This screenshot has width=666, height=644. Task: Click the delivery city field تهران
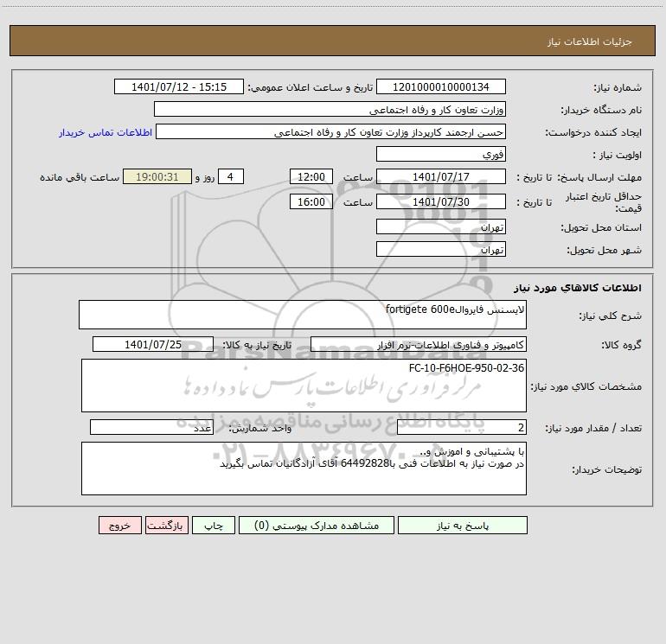[441, 249]
